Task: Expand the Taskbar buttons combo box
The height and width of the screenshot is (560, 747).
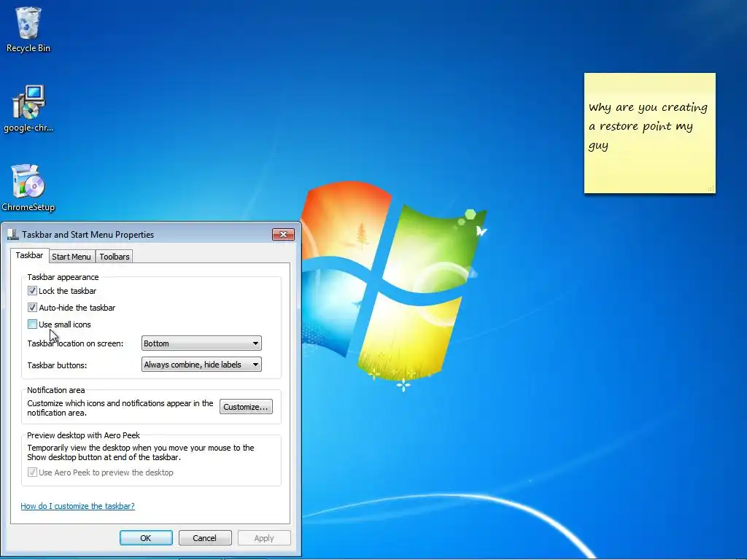Action: click(x=201, y=365)
